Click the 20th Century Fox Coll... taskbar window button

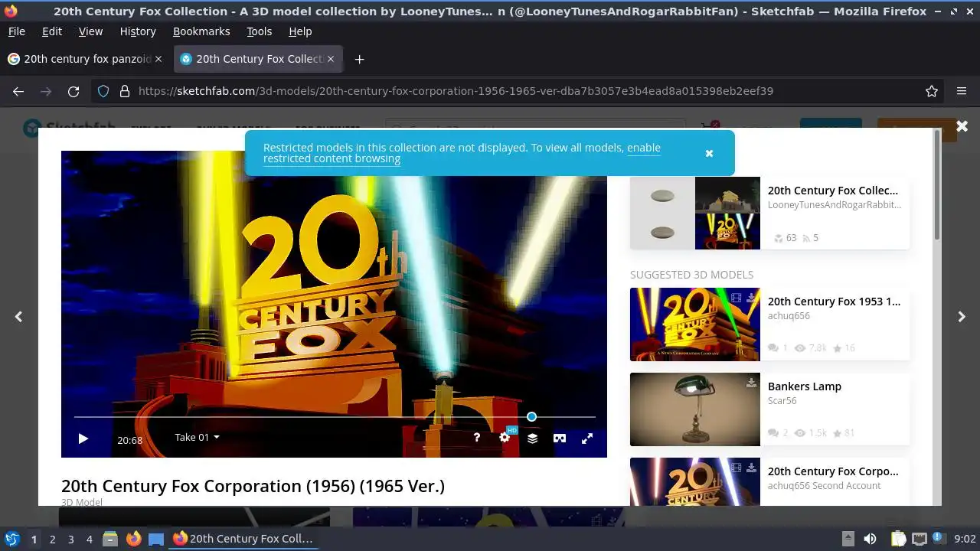242,539
